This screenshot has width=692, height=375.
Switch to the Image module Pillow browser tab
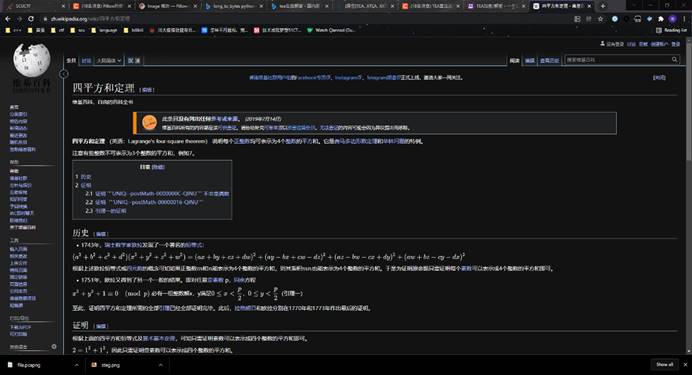167,6
